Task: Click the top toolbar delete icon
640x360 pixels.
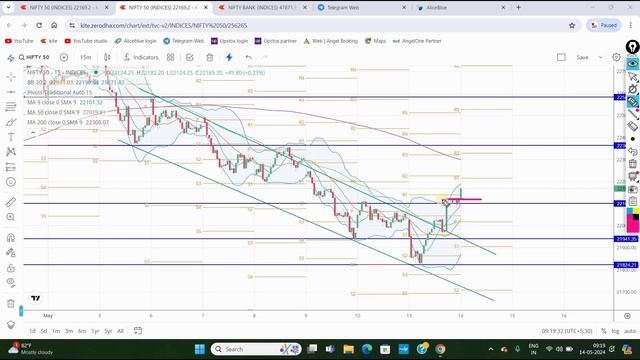Action: click(x=209, y=57)
